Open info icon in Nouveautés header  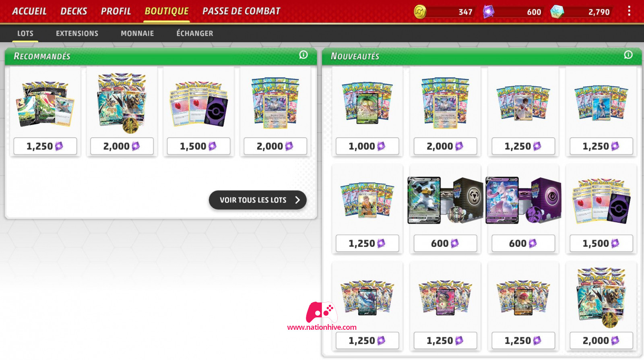click(x=628, y=55)
